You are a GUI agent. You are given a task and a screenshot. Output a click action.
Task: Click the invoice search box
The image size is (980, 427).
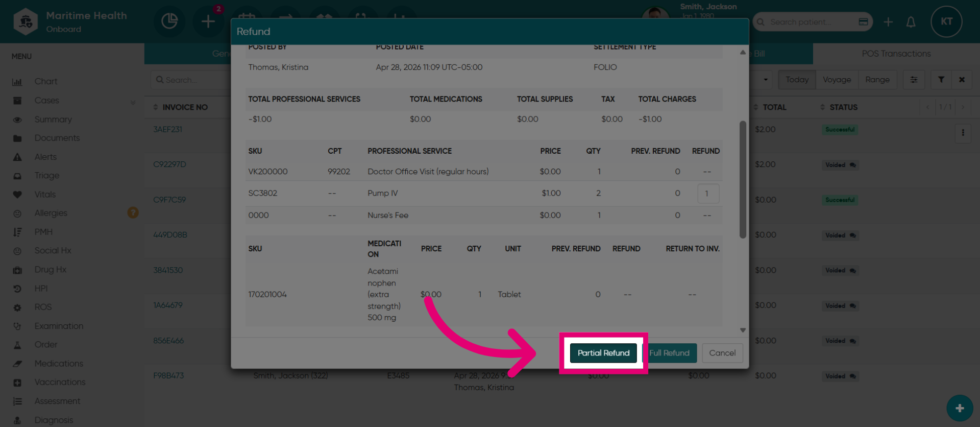(x=191, y=80)
